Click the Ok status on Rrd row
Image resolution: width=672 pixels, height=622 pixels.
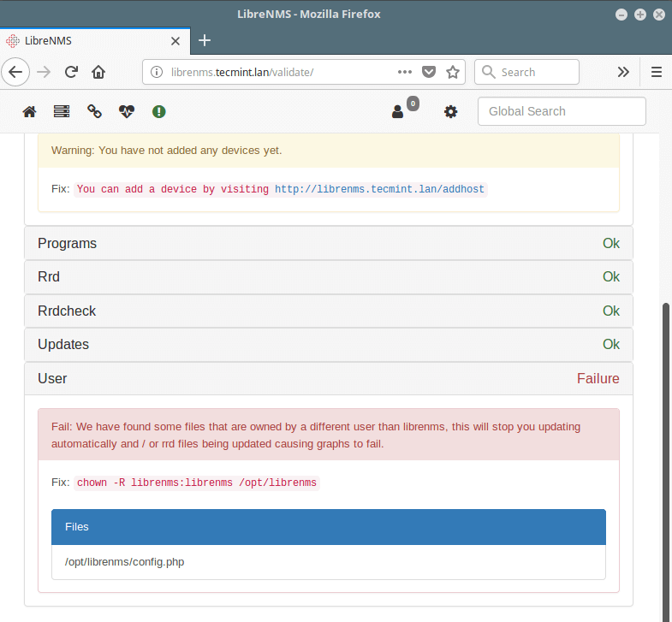[x=611, y=276]
